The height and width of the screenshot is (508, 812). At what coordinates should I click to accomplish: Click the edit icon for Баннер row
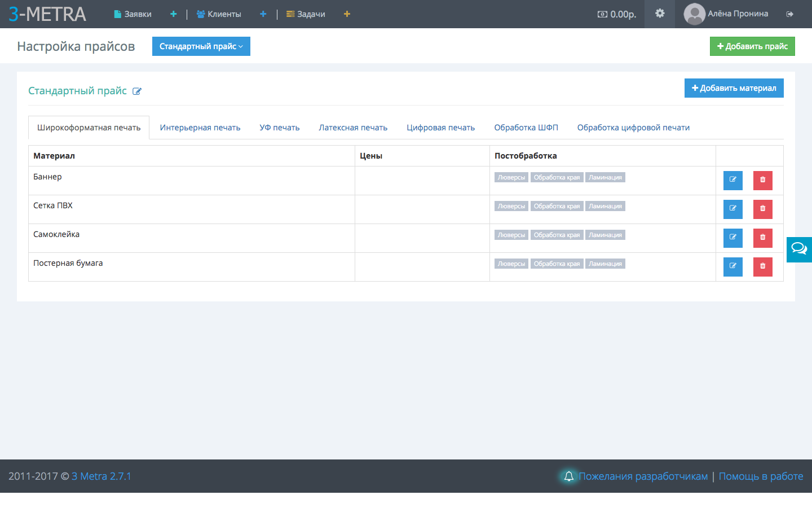[732, 180]
